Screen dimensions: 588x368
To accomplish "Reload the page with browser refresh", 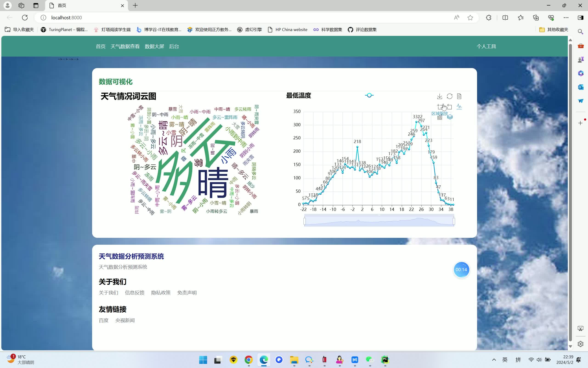I will point(25,17).
